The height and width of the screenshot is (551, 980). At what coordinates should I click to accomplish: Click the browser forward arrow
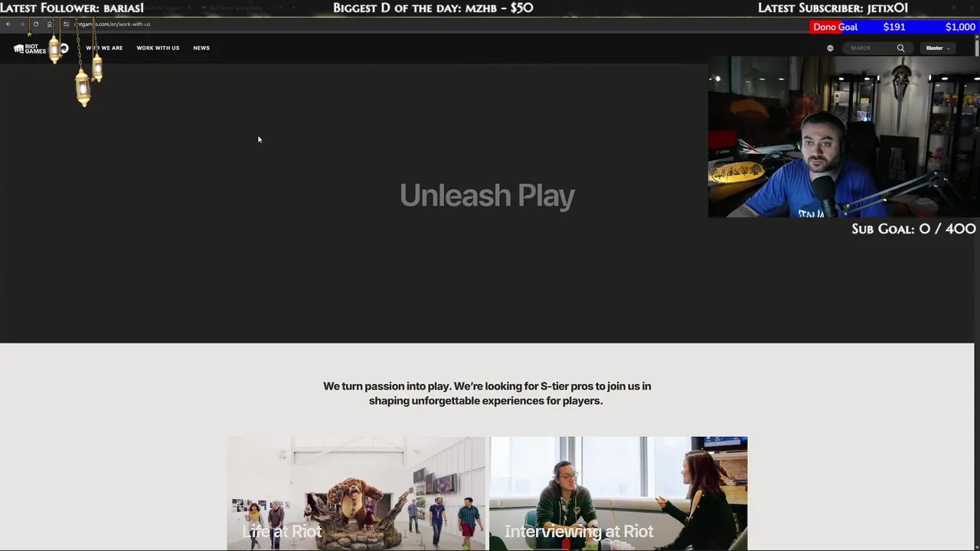21,24
